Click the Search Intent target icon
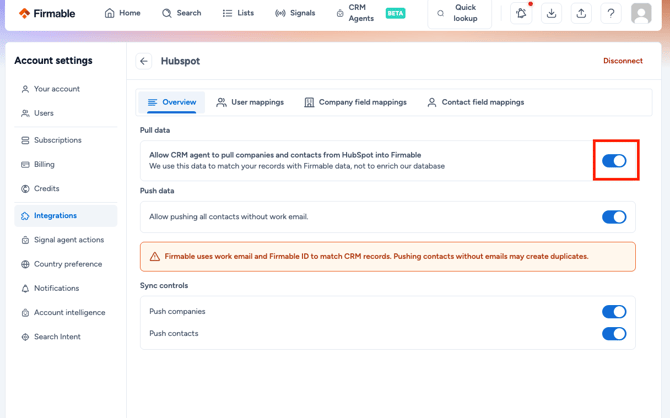This screenshot has height=418, width=670. 25,337
